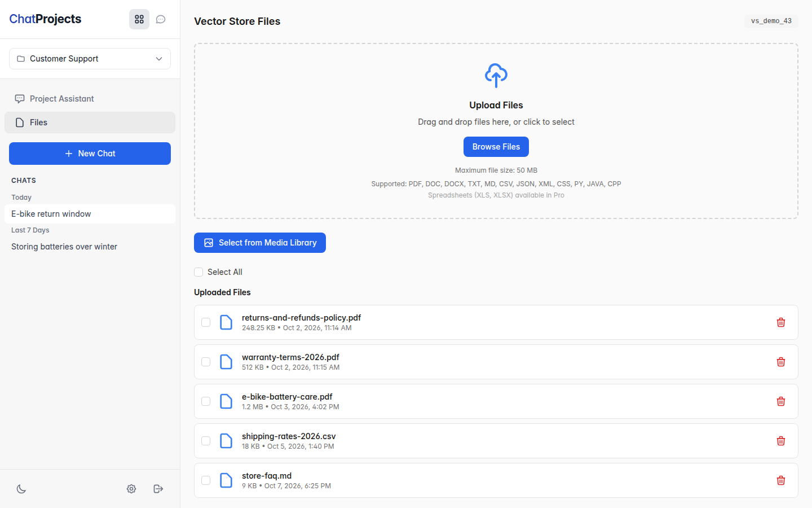Click the vs_demo_43 store ID badge

tap(771, 21)
